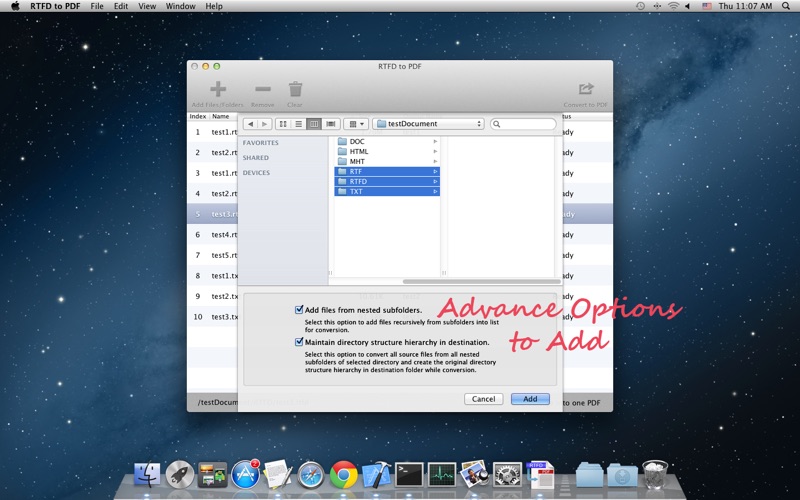The image size is (800, 500).
Task: Open Preview from the dock
Action: click(x=474, y=474)
